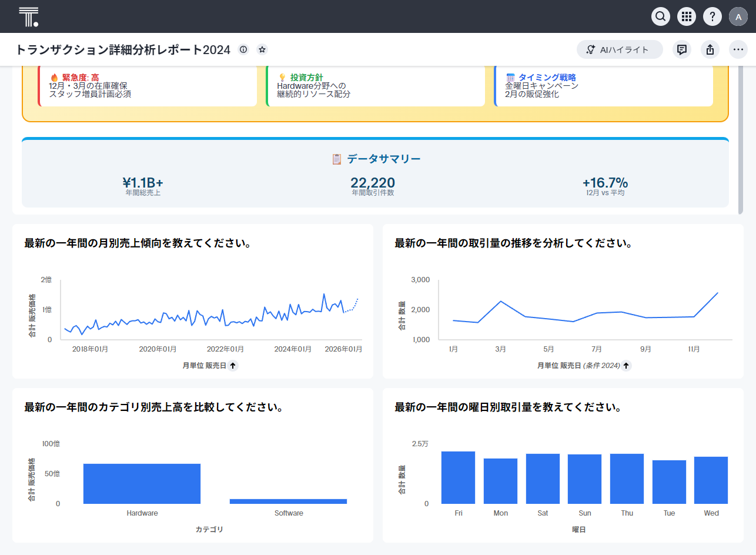Click the Tue bar in weekday chart
This screenshot has width=756, height=555.
(669, 482)
